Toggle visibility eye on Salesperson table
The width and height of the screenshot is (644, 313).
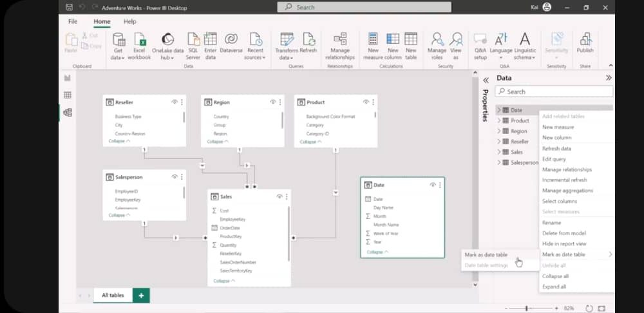point(175,176)
